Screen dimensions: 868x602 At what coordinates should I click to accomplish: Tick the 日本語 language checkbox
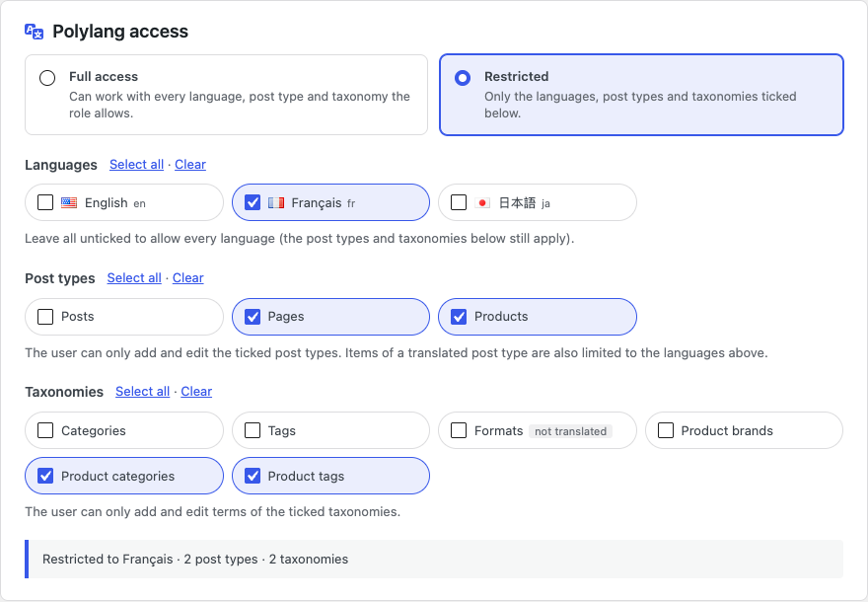(459, 202)
